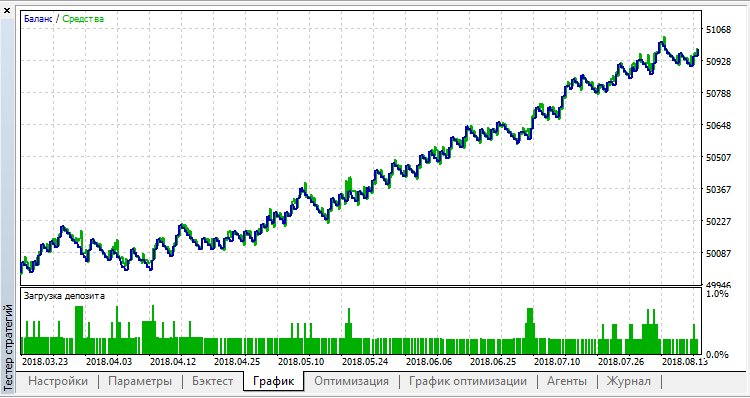Click the 2018.05.10 date label
The image size is (750, 398).
tap(301, 361)
